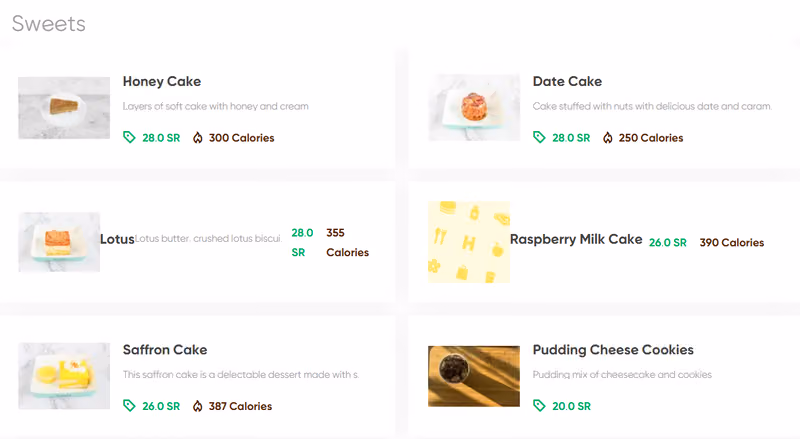
Task: Open the Saffron Cake product photo
Action: (x=64, y=376)
